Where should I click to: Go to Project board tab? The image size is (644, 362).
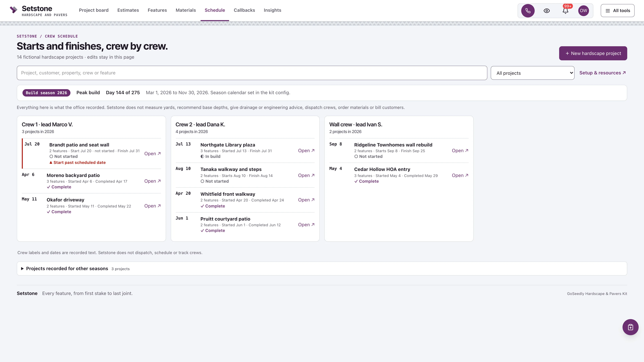click(94, 10)
